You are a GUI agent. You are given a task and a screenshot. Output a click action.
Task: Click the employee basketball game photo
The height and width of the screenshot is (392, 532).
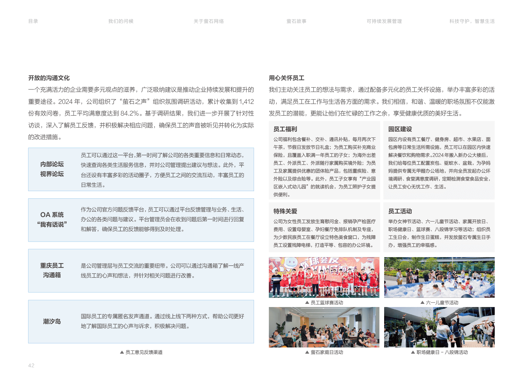click(x=324, y=277)
